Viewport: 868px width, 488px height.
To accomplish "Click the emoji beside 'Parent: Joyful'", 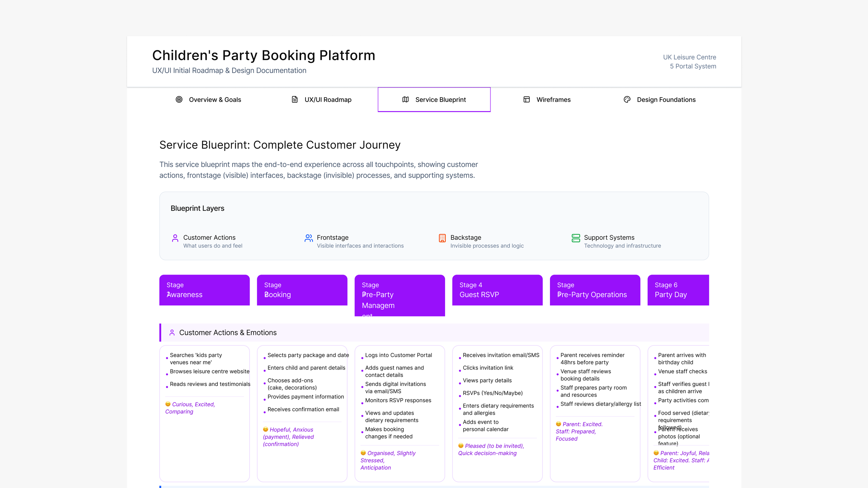I will click(656, 453).
